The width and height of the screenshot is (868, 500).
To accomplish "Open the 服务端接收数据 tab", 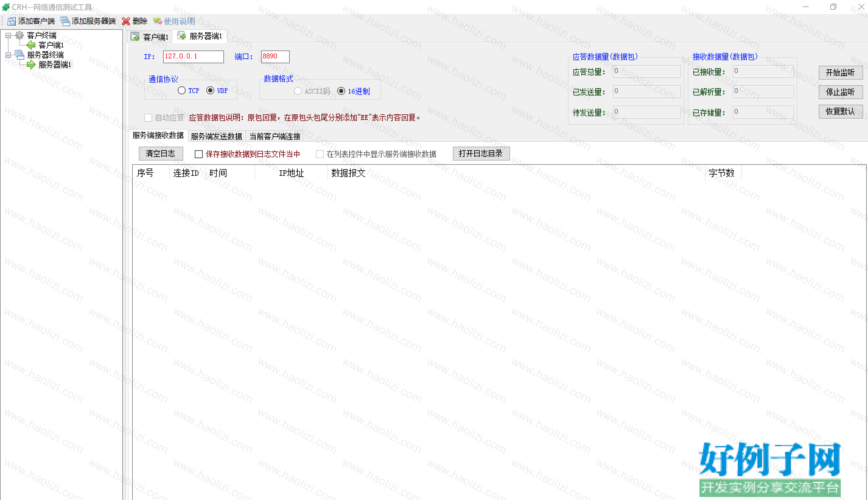I will click(158, 135).
